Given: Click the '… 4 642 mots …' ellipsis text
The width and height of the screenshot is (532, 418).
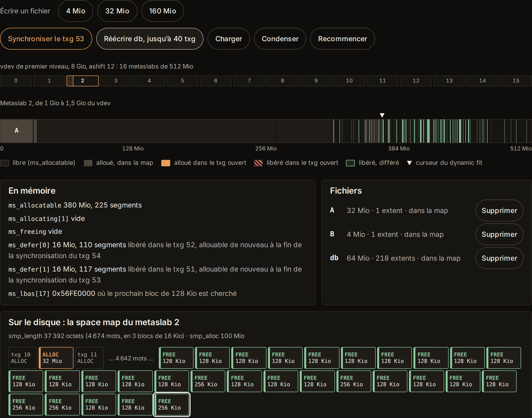Looking at the screenshot, I should [131, 358].
